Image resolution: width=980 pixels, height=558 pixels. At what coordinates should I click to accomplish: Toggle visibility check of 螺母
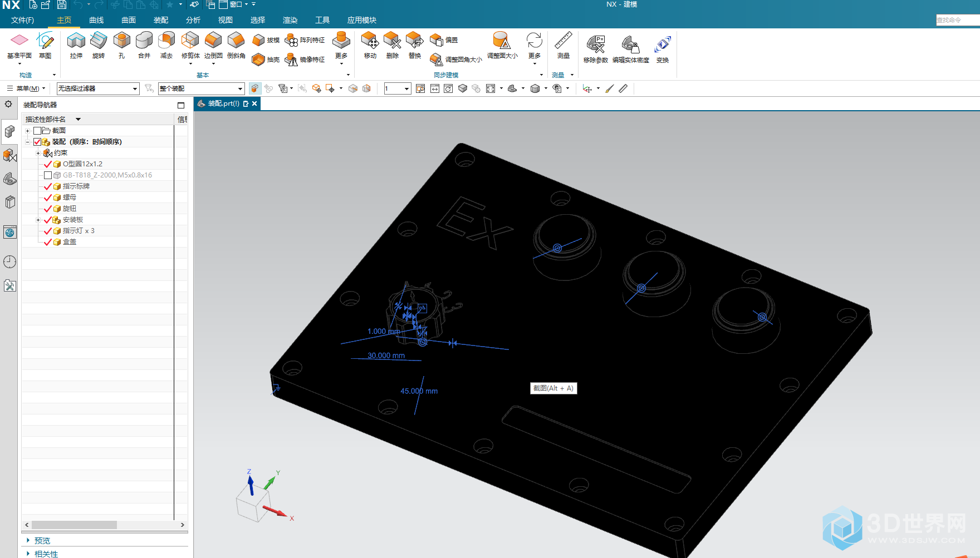(x=48, y=197)
